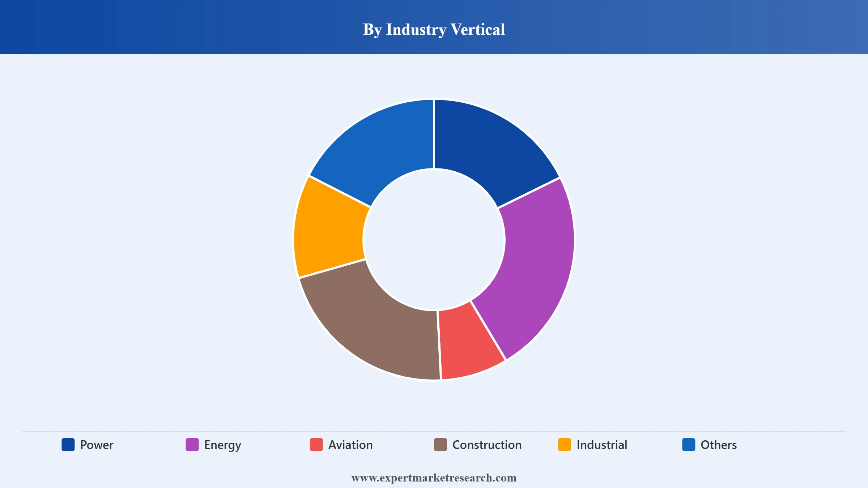Click the Power legend color swatch
This screenshot has height=488, width=868.
pyautogui.click(x=68, y=445)
